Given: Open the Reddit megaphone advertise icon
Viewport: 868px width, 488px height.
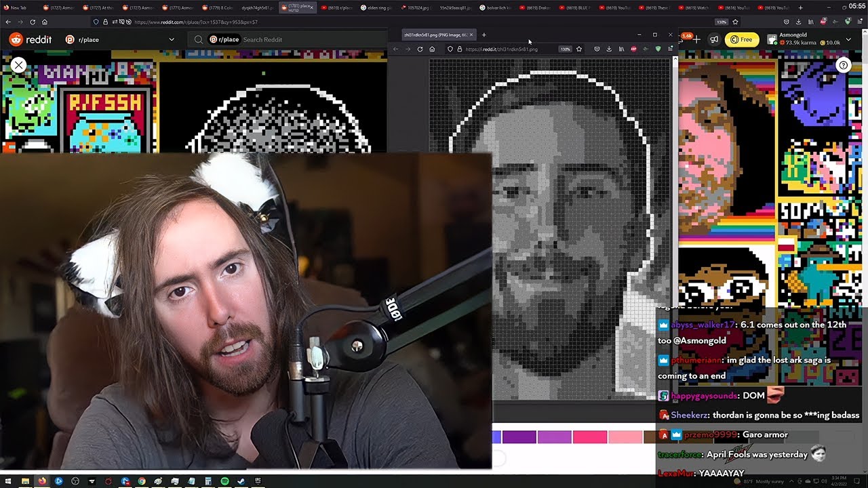Looking at the screenshot, I should pyautogui.click(x=713, y=39).
